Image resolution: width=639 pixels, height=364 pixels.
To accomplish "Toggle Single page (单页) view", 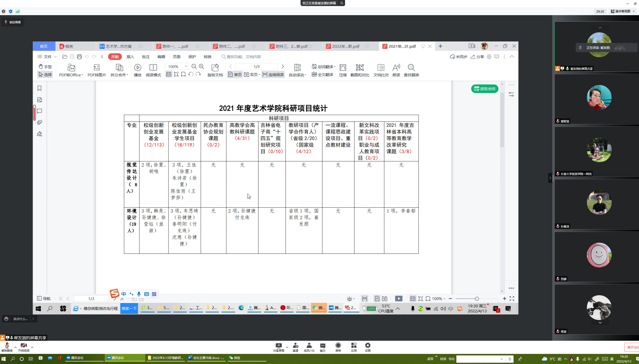I will [x=235, y=75].
